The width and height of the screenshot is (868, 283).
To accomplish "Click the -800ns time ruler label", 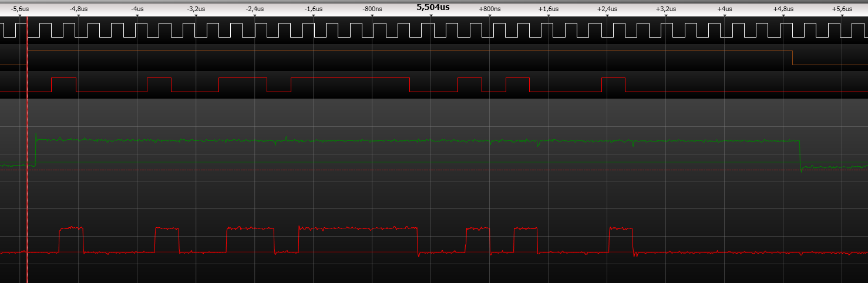I will pos(372,9).
